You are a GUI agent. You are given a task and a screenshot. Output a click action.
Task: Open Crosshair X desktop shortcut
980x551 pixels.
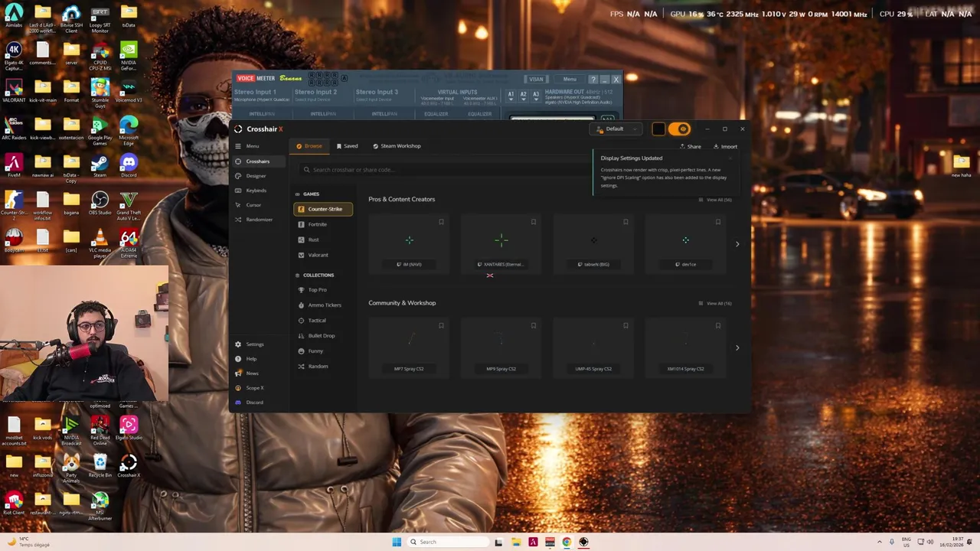129,466
